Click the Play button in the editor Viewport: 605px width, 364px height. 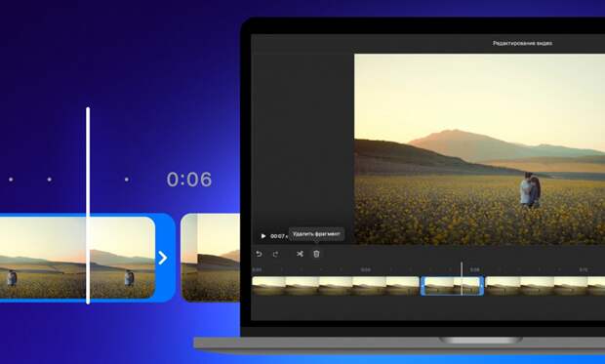click(263, 236)
